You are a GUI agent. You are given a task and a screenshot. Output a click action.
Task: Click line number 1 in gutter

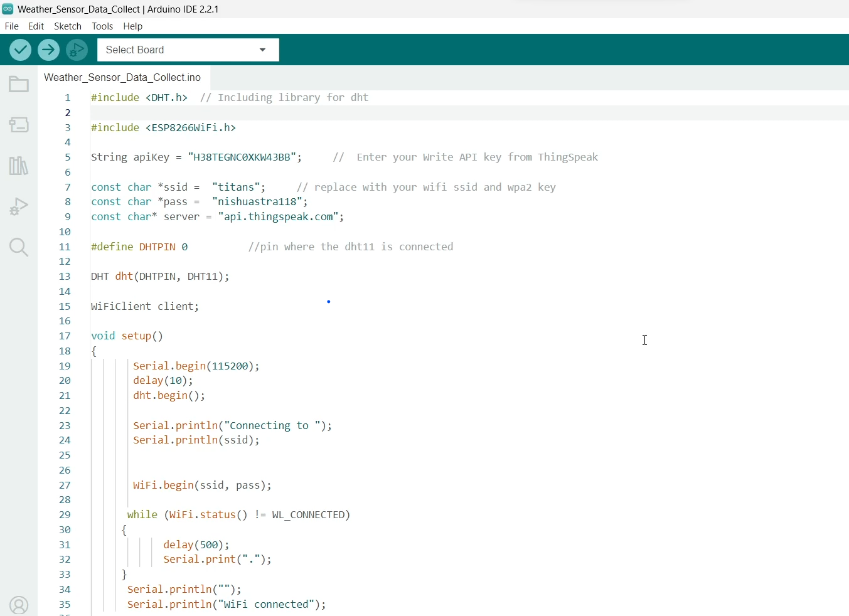point(68,98)
